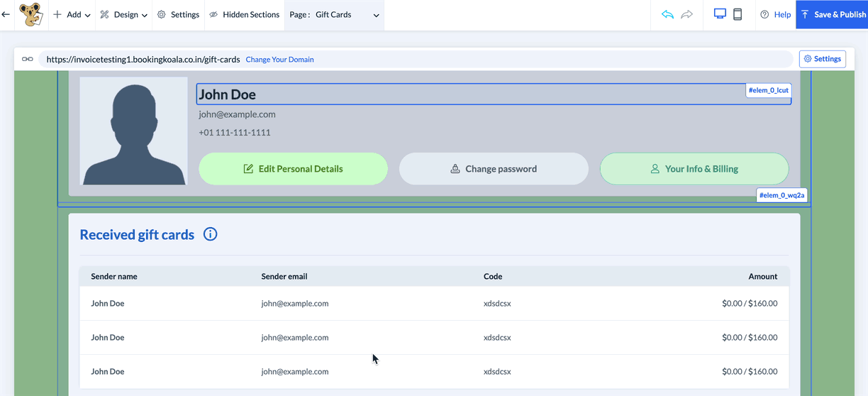Open the Help menu
868x396 pixels.
(775, 14)
